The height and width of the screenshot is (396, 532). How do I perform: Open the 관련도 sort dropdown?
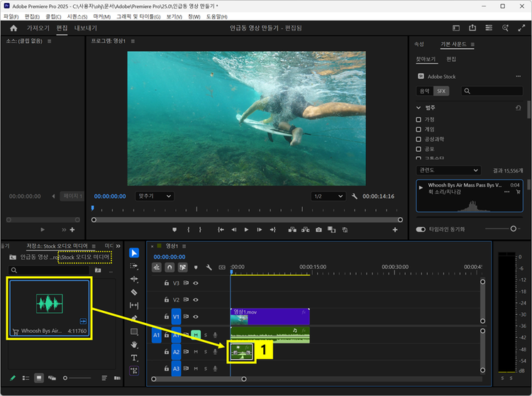pyautogui.click(x=448, y=170)
